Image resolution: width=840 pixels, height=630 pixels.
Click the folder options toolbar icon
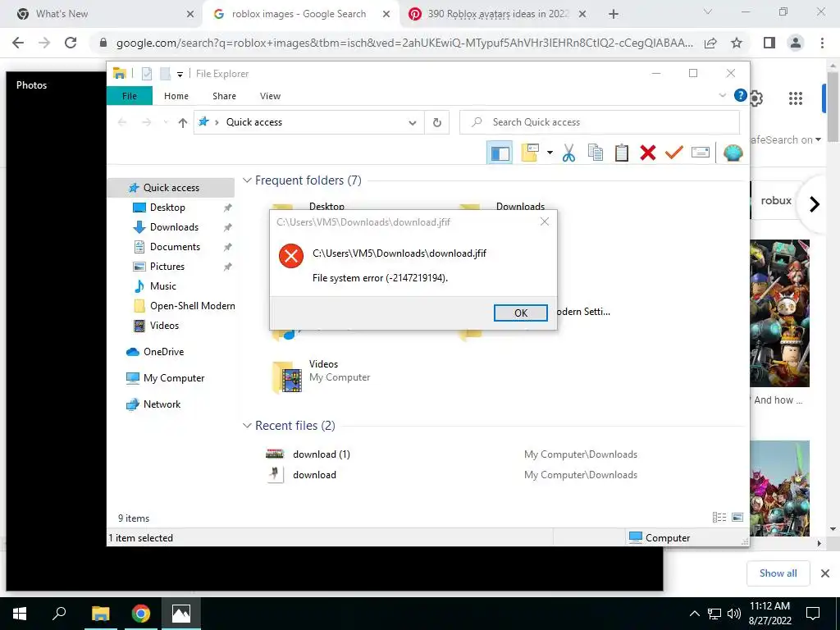tap(530, 153)
